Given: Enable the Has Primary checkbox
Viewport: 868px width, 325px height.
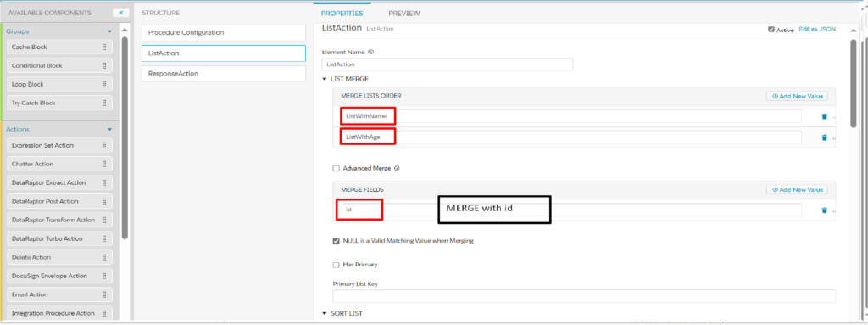Looking at the screenshot, I should click(336, 265).
